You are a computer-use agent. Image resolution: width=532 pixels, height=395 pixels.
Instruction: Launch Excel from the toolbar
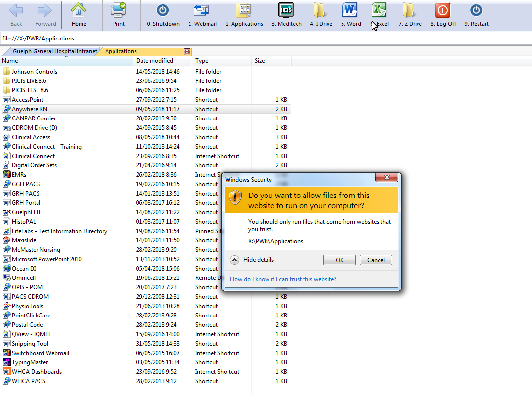(x=379, y=10)
